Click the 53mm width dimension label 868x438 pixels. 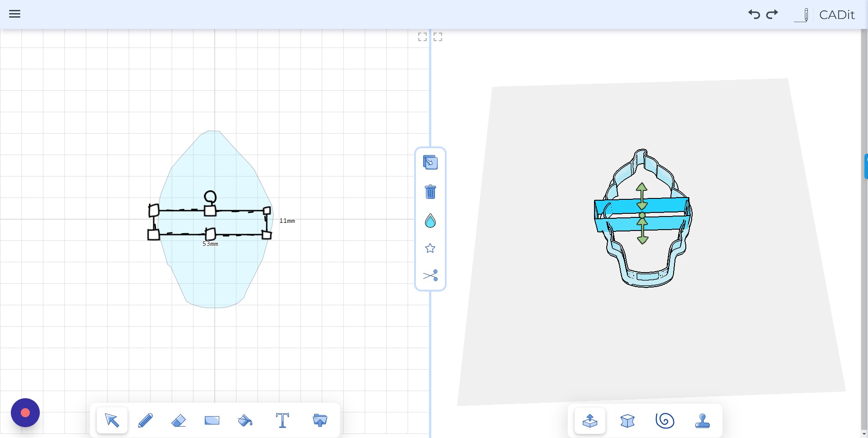[210, 244]
